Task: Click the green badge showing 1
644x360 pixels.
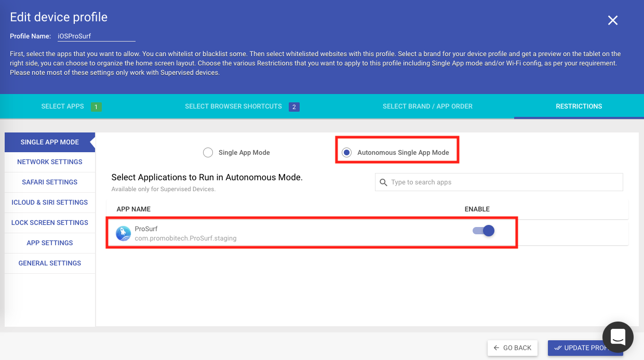Action: coord(96,107)
